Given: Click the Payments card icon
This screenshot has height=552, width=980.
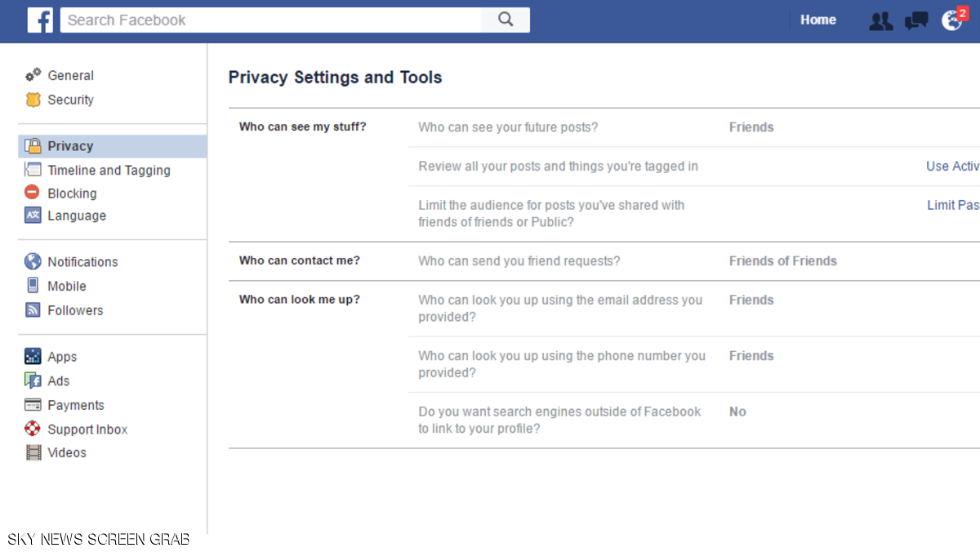Looking at the screenshot, I should coord(33,405).
